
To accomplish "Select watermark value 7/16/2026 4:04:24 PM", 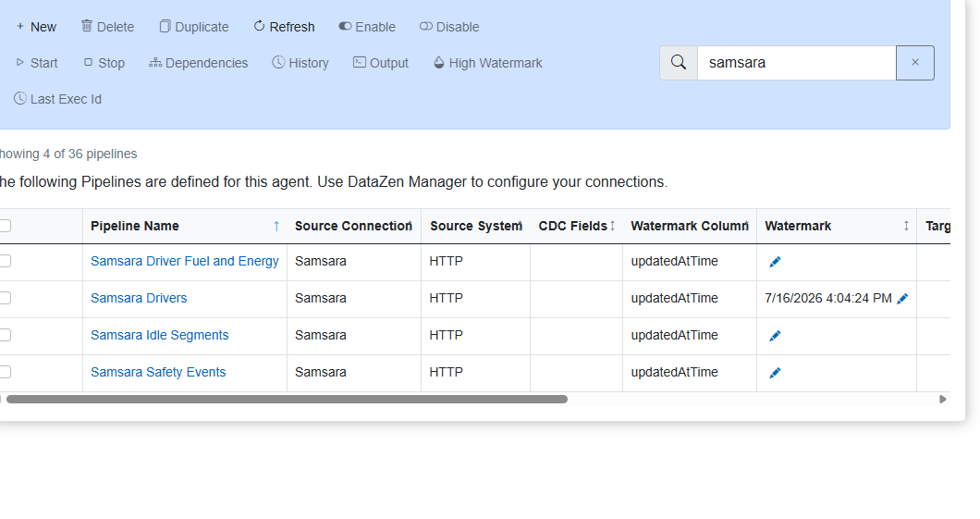I will click(x=828, y=298).
